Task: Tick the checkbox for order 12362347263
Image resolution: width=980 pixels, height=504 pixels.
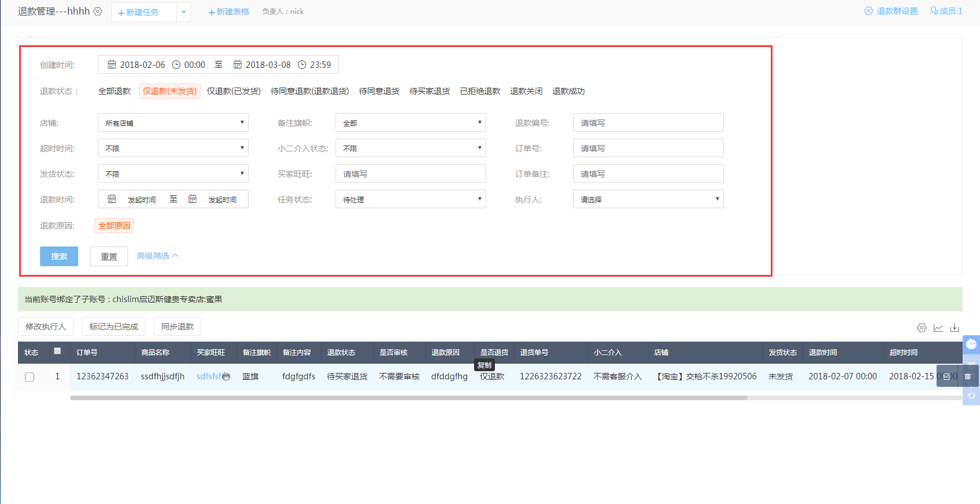Action: click(x=30, y=377)
